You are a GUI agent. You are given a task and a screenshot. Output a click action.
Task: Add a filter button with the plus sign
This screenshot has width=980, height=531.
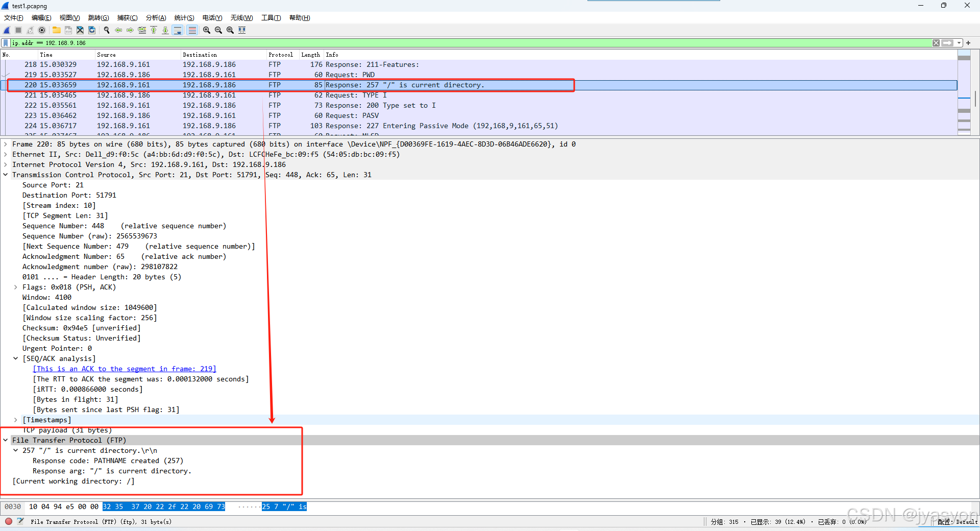[968, 43]
